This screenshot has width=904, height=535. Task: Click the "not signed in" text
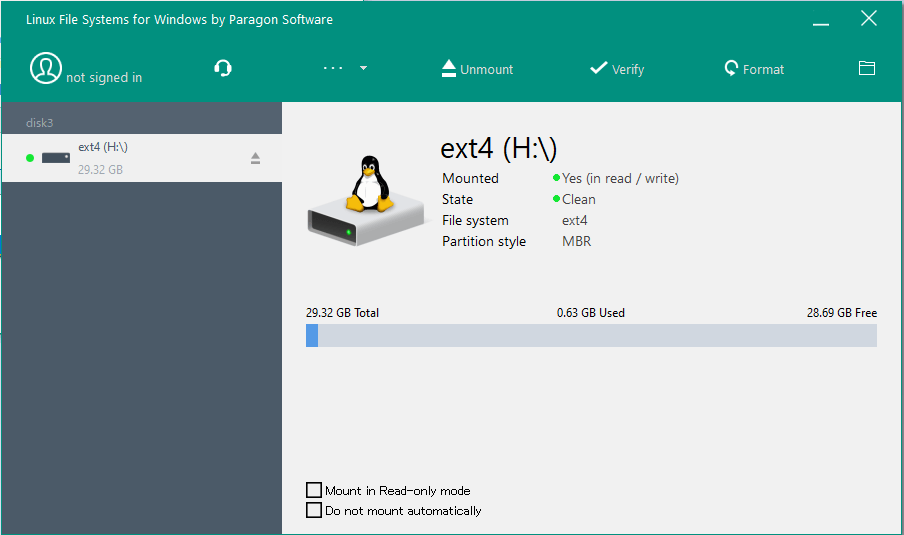point(104,78)
